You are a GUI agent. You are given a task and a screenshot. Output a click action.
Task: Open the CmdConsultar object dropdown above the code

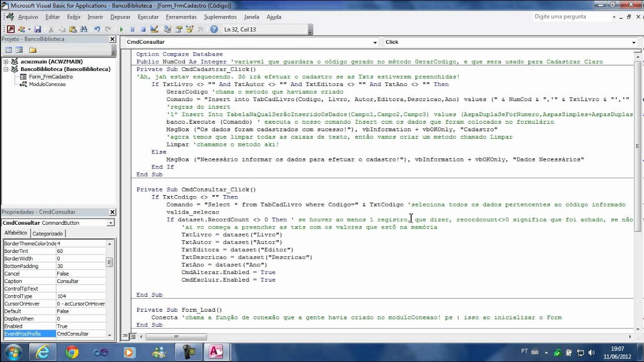point(375,42)
